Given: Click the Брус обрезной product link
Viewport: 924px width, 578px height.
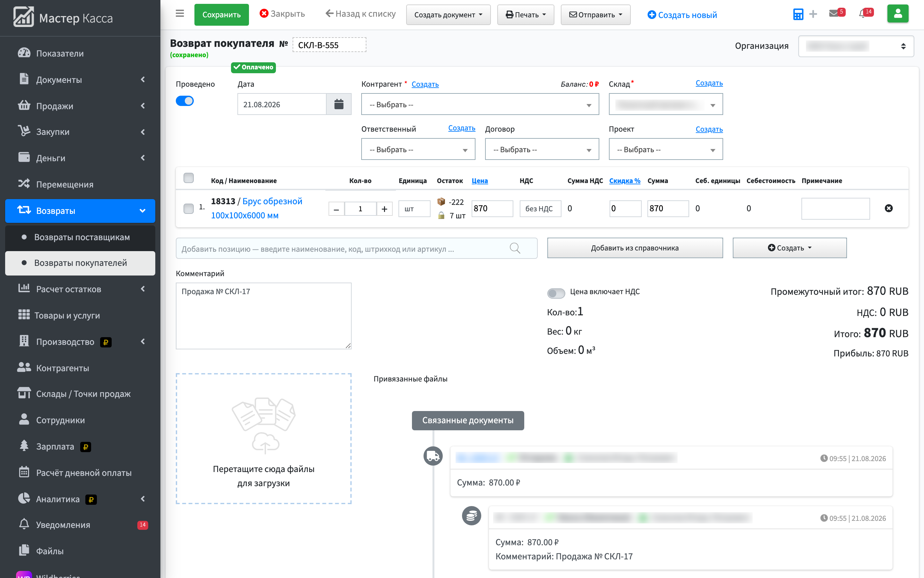Looking at the screenshot, I should click(x=257, y=208).
